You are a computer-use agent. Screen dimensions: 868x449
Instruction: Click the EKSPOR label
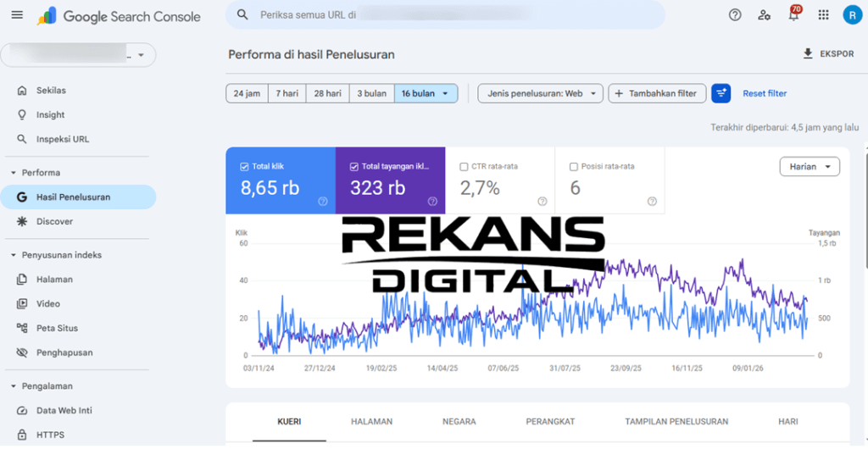tap(837, 54)
